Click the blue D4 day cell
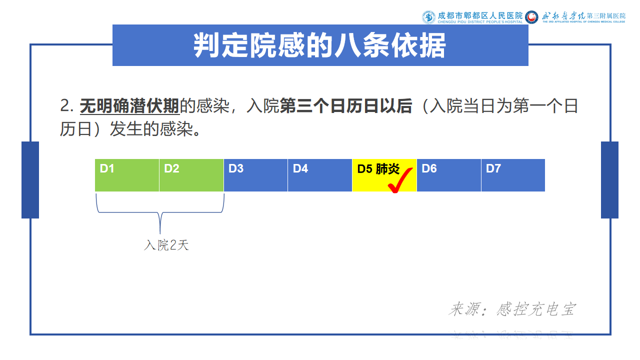 pos(320,175)
